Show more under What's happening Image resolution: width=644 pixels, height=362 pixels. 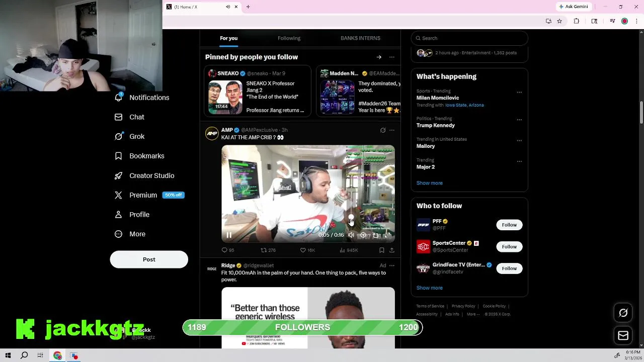[x=430, y=183]
